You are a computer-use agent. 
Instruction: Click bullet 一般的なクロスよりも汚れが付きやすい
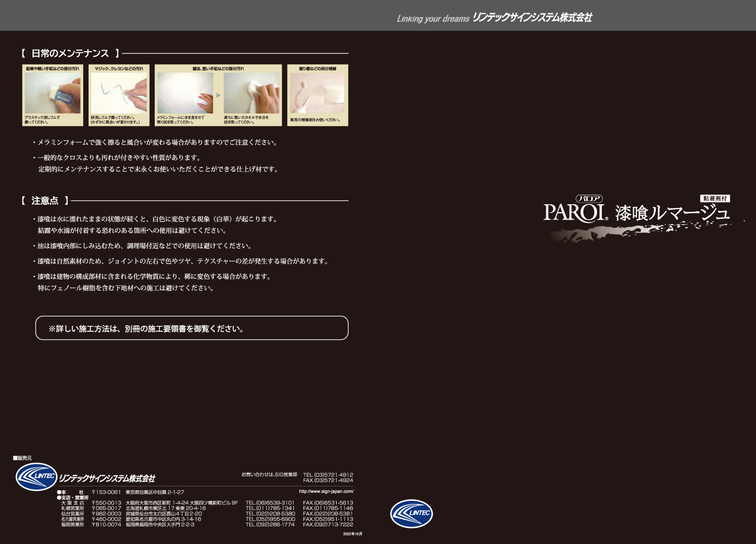coord(116,157)
